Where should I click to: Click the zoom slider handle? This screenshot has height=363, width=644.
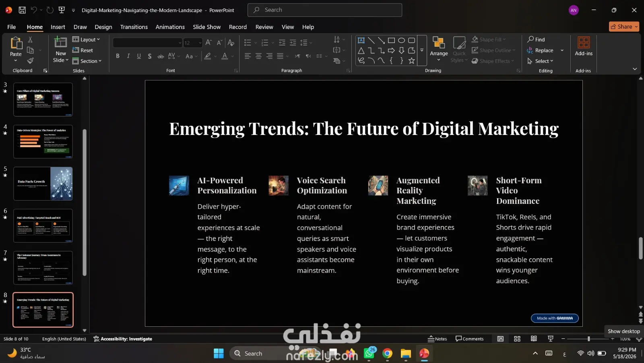588,339
